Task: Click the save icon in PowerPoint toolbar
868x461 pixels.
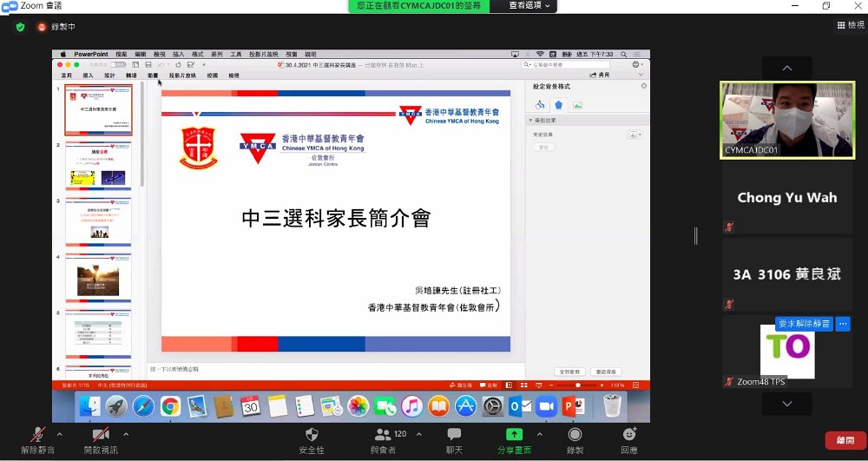Action: 148,65
